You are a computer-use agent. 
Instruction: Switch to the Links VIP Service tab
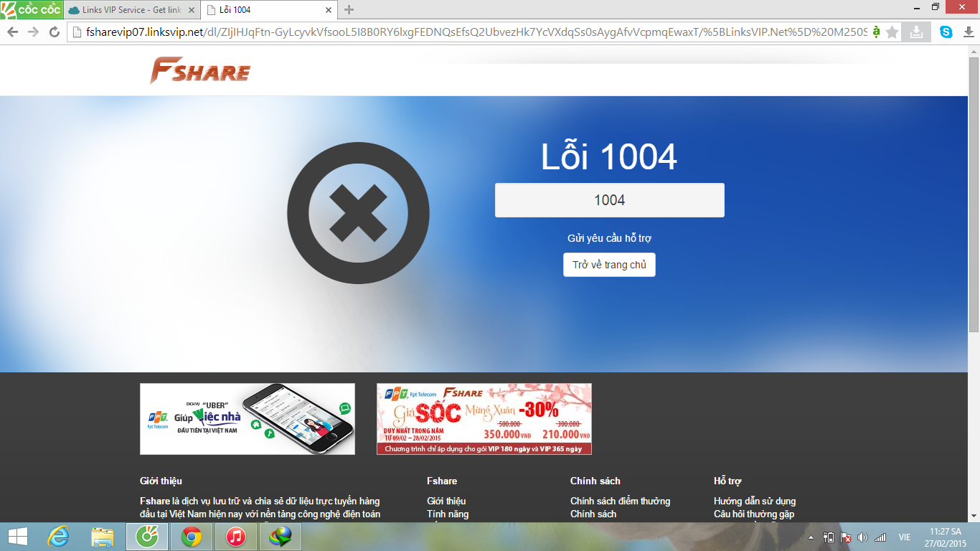coord(131,10)
